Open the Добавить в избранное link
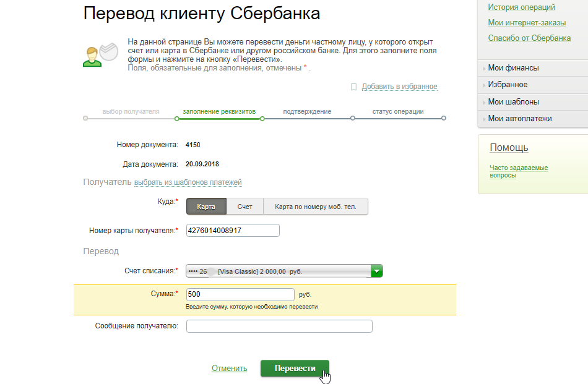 (x=399, y=87)
